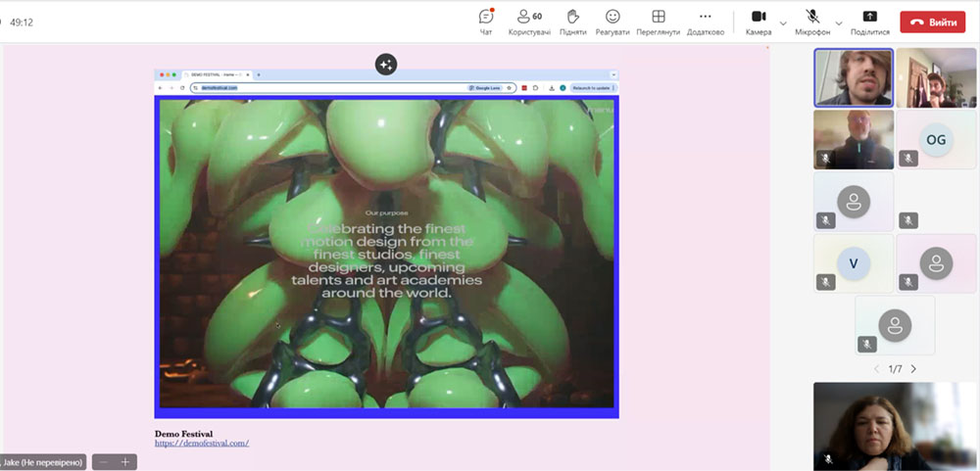The width and height of the screenshot is (980, 471).
Task: Select the top-right participant video tile
Action: tap(936, 78)
